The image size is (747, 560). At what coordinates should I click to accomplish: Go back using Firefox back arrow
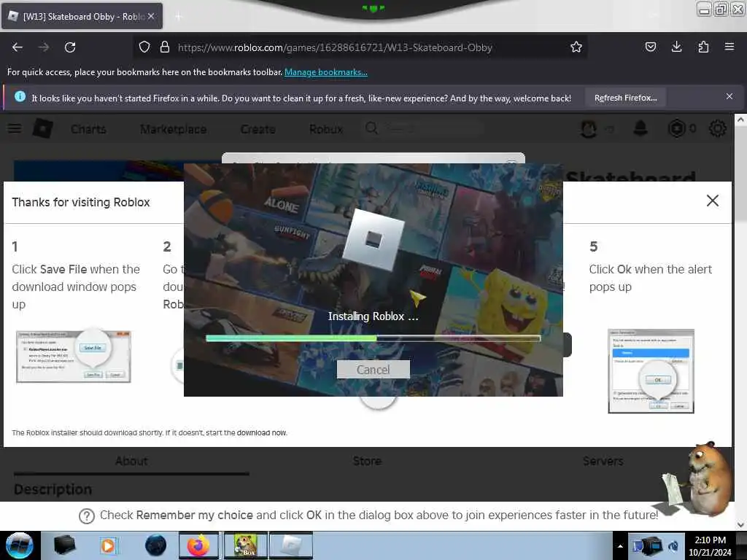(x=18, y=47)
